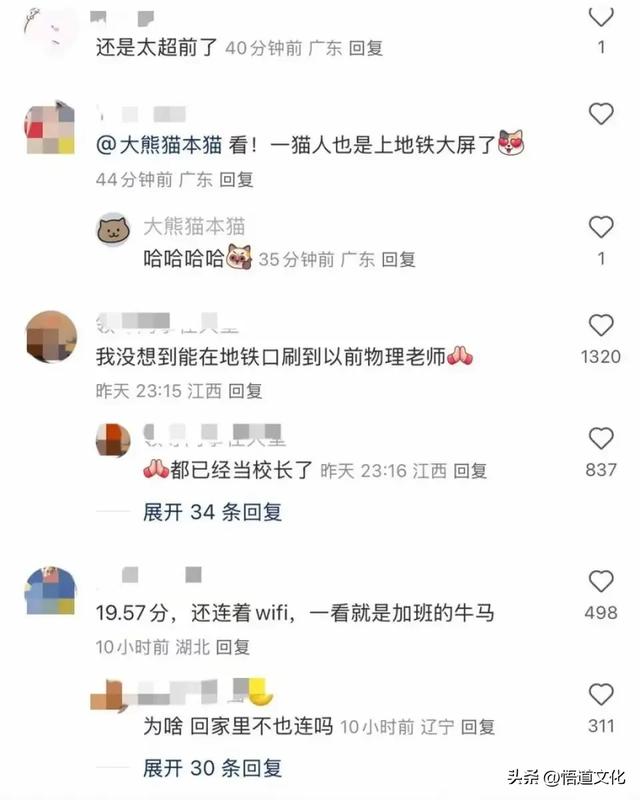This screenshot has height=800, width=640.
Task: Like the physics teacher comment with 1320 likes
Action: pyautogui.click(x=601, y=325)
